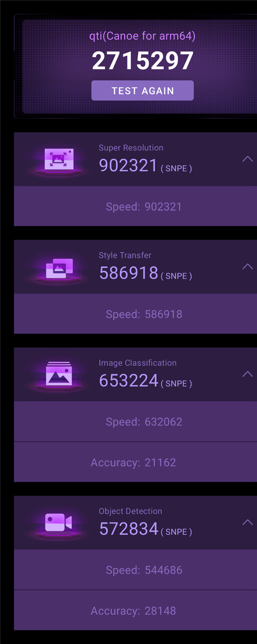Select the Object Detection score 572834

128,528
